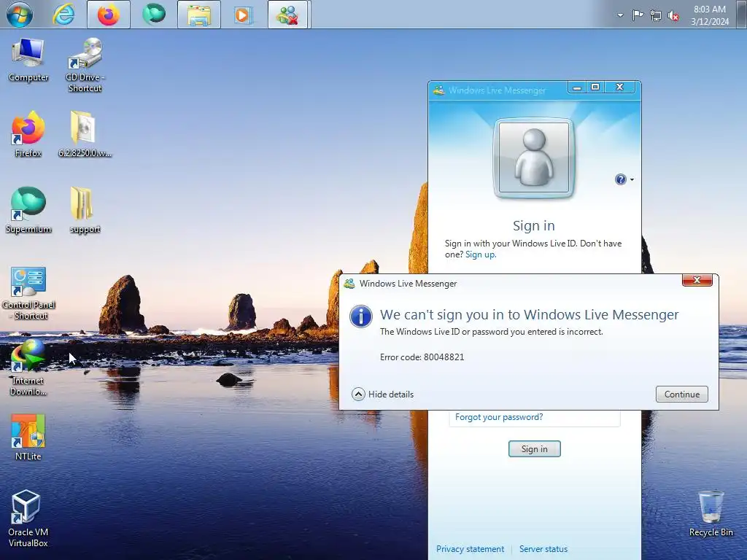Screen dimensions: 747x560
Task: Click the blue info icon in dialog
Action: (x=360, y=316)
